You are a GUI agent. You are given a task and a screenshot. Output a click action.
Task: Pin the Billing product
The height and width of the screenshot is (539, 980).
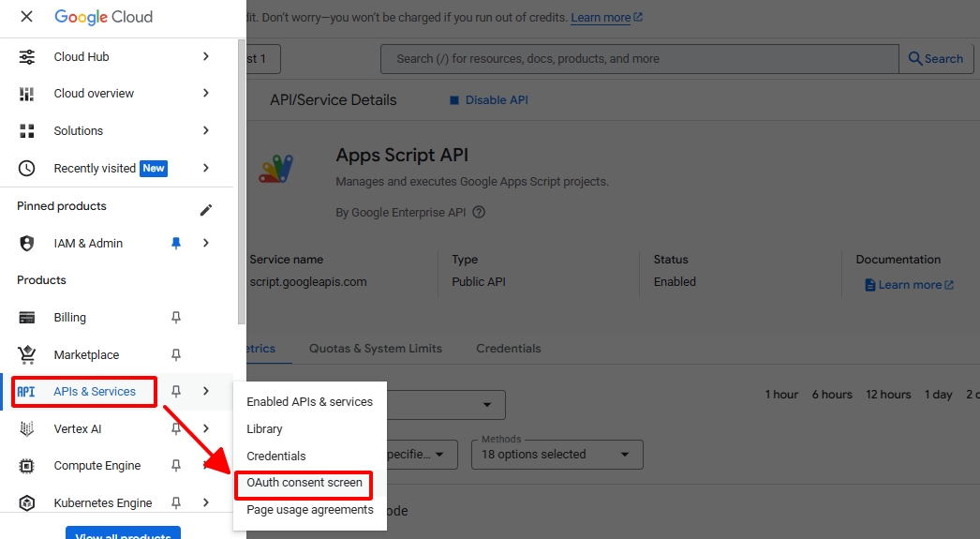(176, 318)
